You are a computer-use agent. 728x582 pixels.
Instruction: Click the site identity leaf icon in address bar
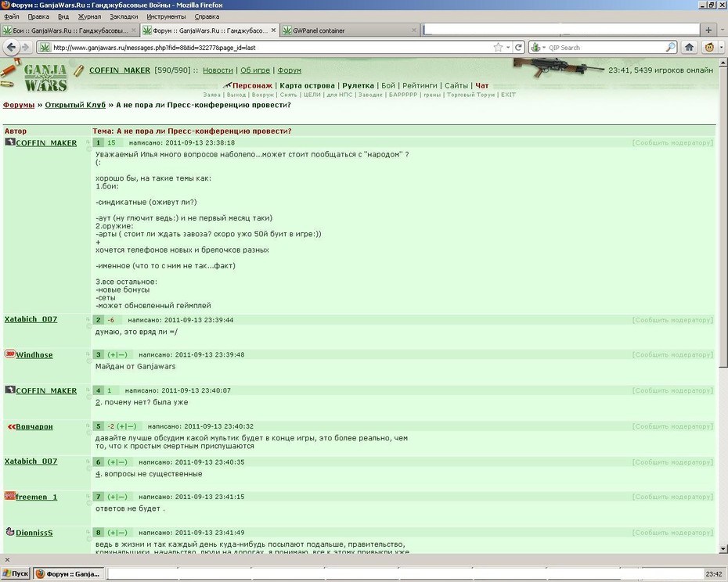click(x=45, y=48)
